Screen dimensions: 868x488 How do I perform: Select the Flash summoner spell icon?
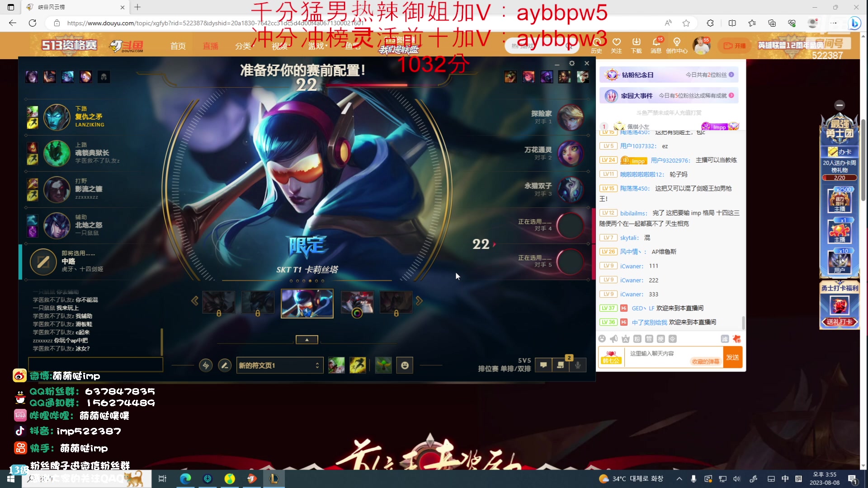[358, 365]
